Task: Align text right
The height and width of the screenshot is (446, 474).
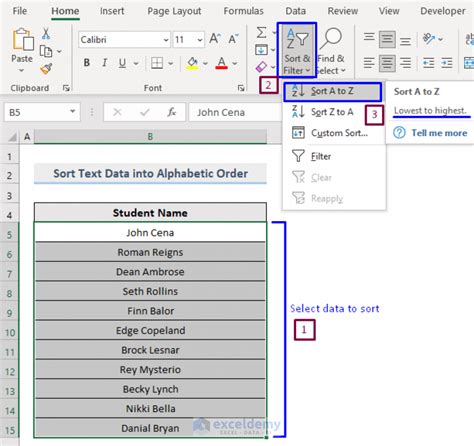Action: click(405, 63)
